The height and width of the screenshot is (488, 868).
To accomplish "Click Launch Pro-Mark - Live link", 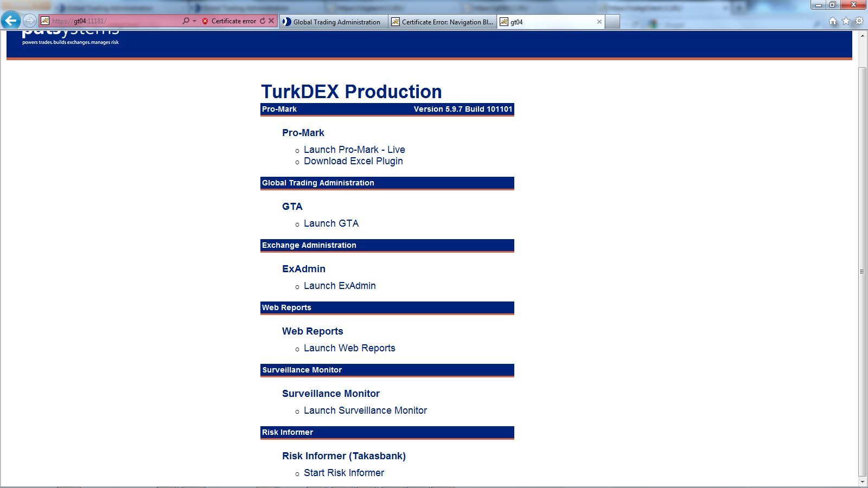I will 354,150.
